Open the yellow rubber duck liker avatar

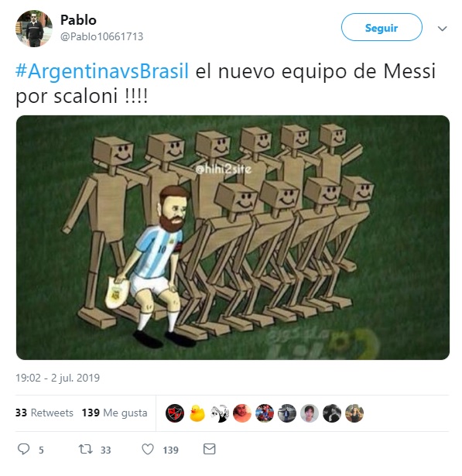197,413
